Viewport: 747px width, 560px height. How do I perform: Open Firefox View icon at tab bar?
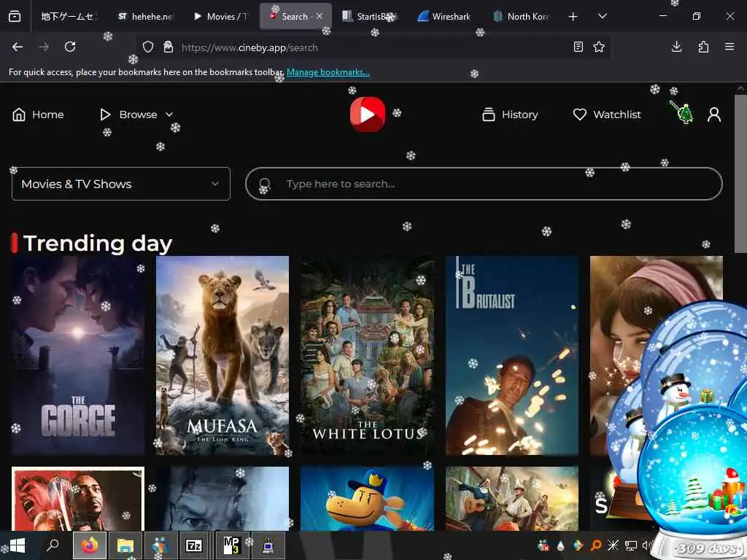click(15, 16)
